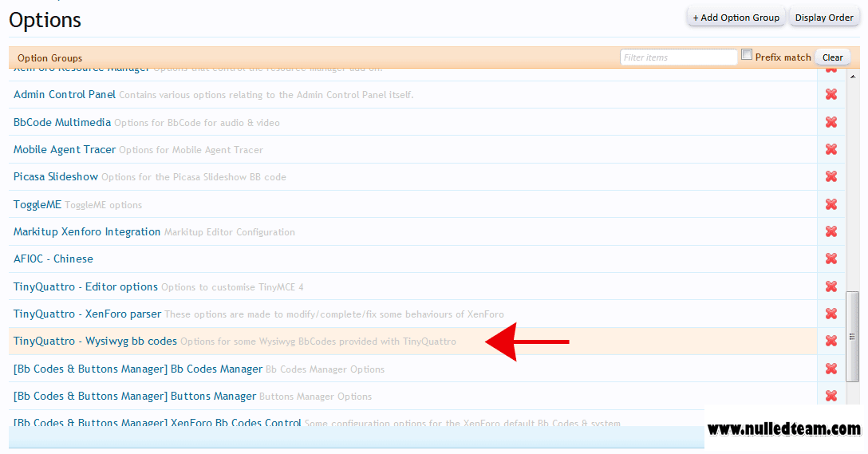This screenshot has width=868, height=454.
Task: Delete the Admin Control Panel option group
Action: (831, 94)
